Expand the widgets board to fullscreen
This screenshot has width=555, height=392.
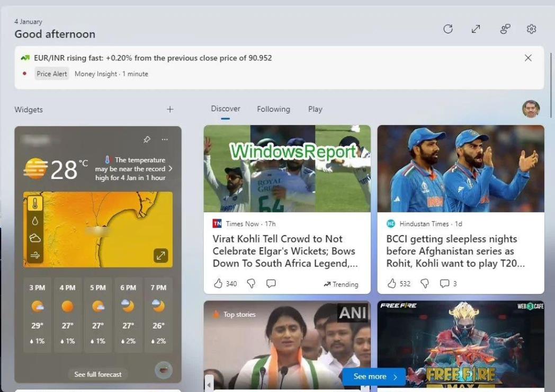[x=476, y=29]
